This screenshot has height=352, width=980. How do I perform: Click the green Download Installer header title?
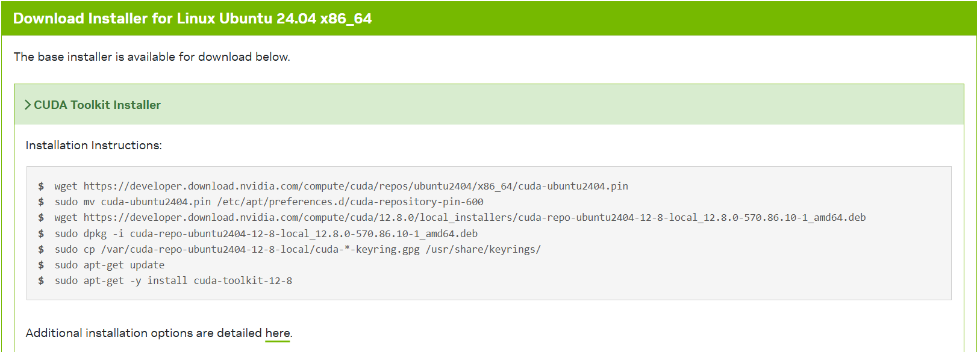click(192, 19)
